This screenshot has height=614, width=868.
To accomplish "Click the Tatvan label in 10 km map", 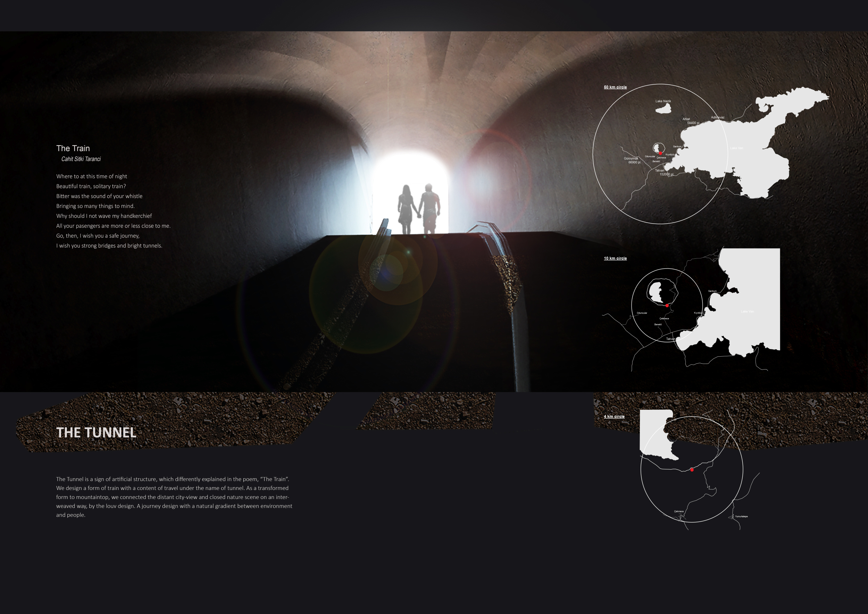I will tap(670, 339).
